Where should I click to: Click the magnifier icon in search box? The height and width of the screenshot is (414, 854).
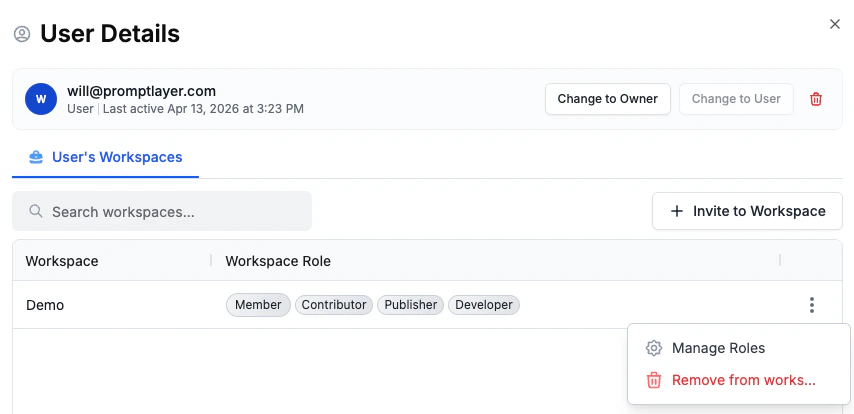pos(36,211)
